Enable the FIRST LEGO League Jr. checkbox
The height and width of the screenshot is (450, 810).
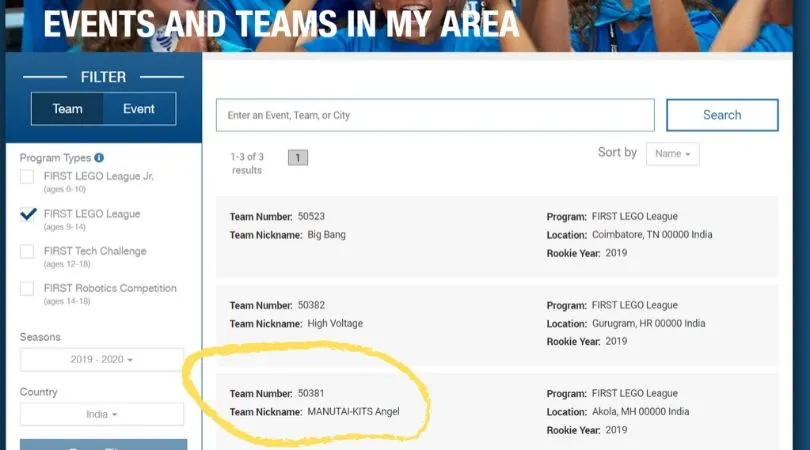coord(27,177)
